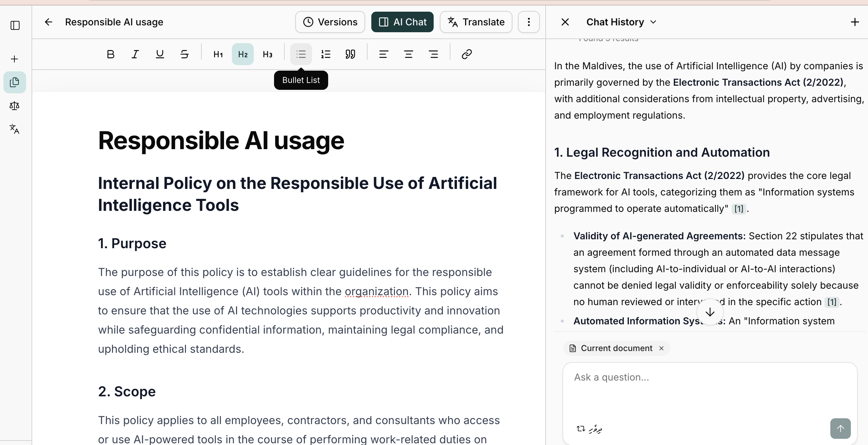Screen dimensions: 868x445
Task: Insert a blockquote
Action: pyautogui.click(x=350, y=54)
